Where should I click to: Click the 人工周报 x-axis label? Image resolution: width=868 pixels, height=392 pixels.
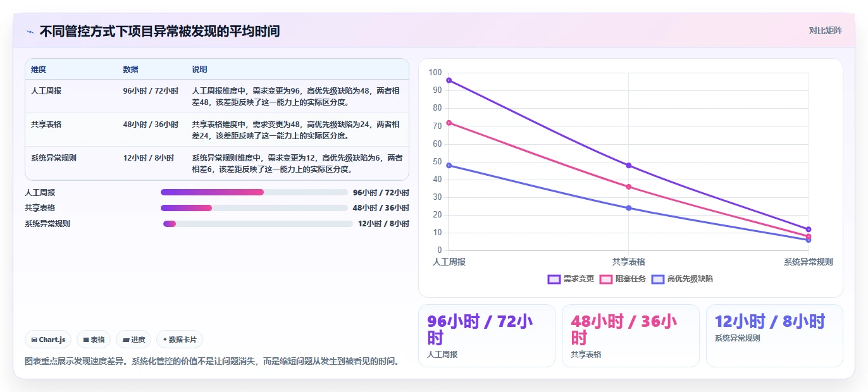point(449,262)
